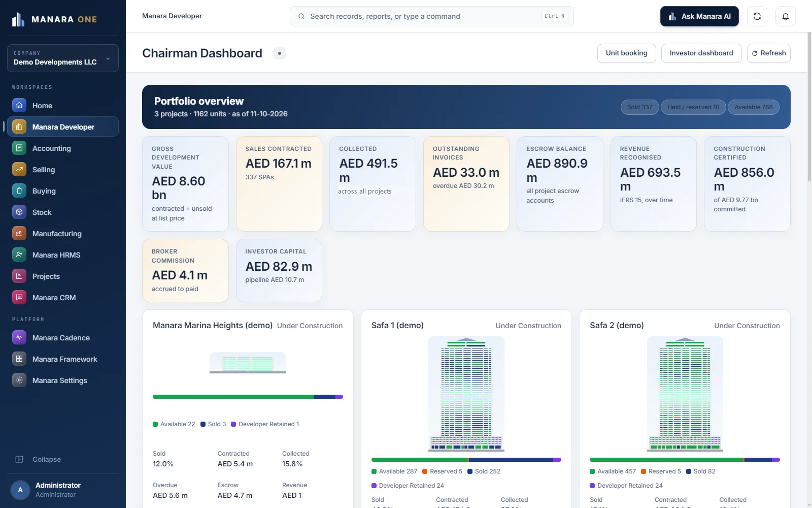Open the Manara Cadence platform icon
The width and height of the screenshot is (812, 508).
(x=19, y=338)
